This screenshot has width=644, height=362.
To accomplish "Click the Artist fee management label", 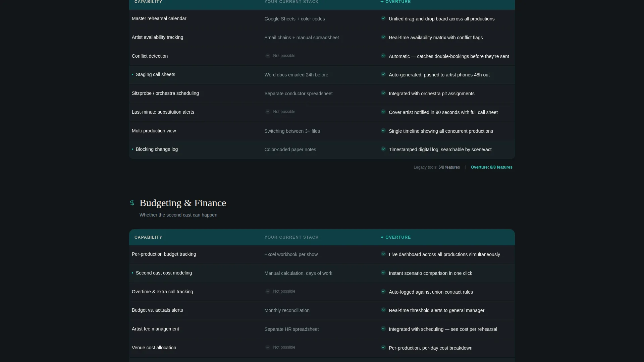I will point(155,329).
